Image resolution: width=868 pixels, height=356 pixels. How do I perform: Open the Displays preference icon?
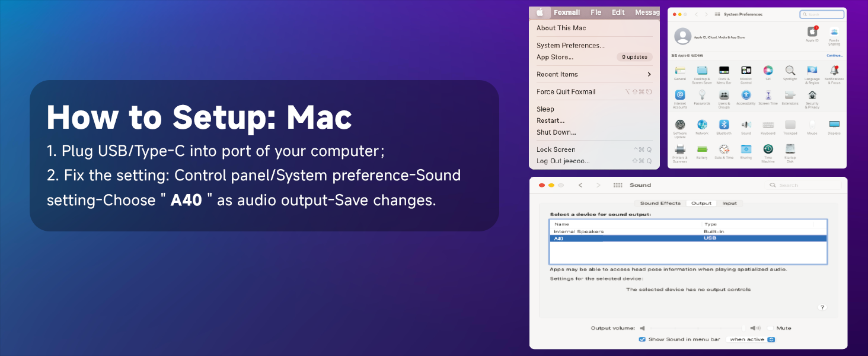834,125
